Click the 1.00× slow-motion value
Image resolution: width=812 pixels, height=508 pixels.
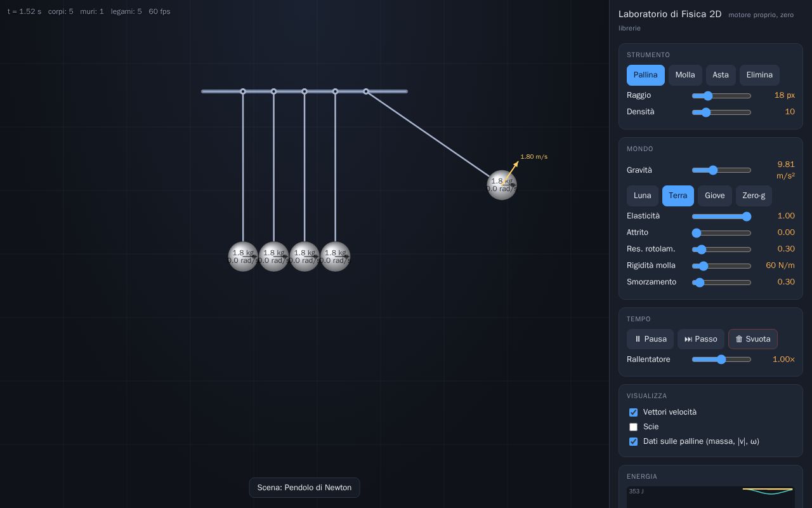[x=783, y=359]
